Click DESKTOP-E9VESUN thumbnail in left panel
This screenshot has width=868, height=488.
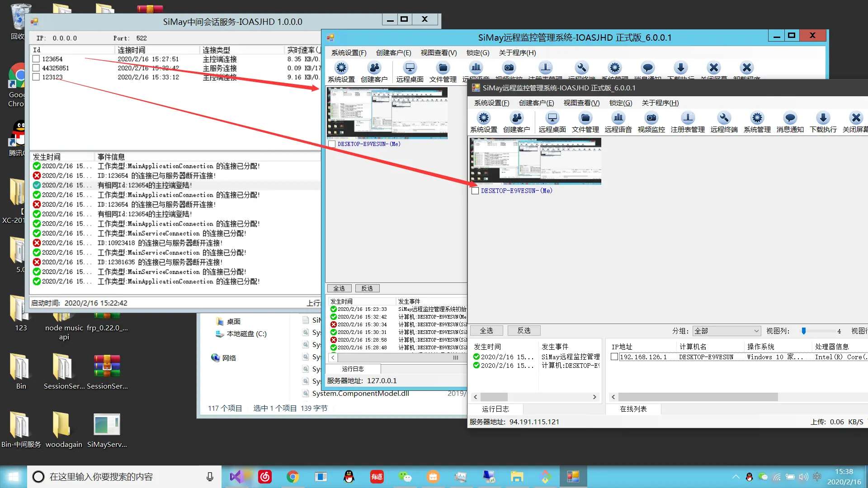(x=388, y=113)
